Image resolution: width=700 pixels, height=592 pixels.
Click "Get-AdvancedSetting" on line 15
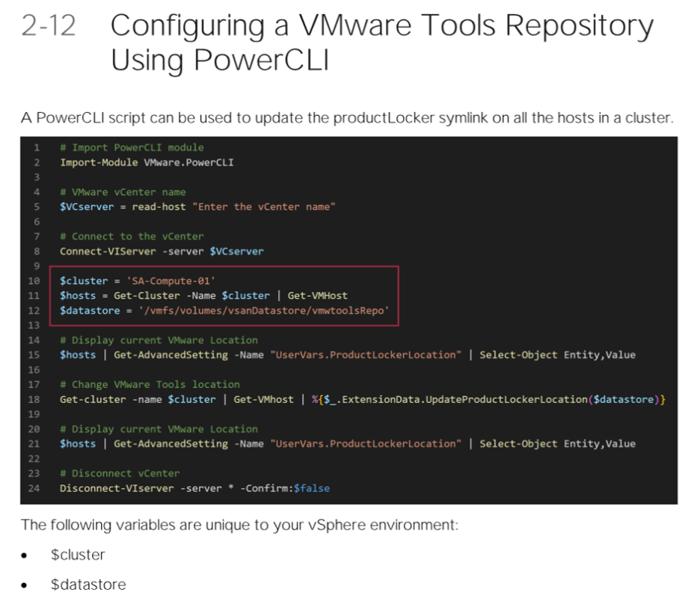coord(171,355)
